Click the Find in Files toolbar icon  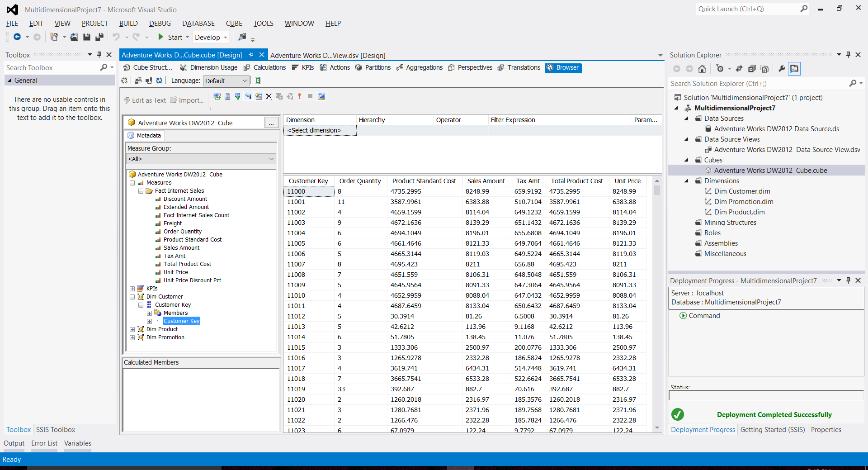pos(242,37)
